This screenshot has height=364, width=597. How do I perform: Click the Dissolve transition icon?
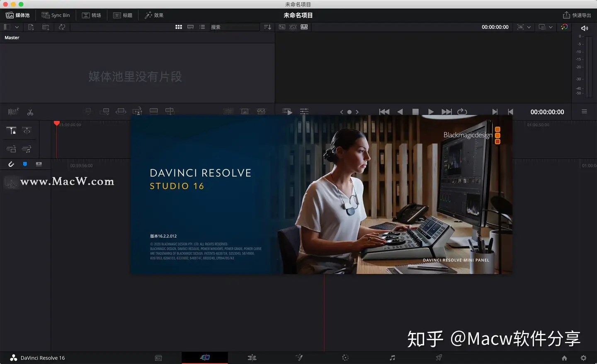pyautogui.click(x=245, y=111)
